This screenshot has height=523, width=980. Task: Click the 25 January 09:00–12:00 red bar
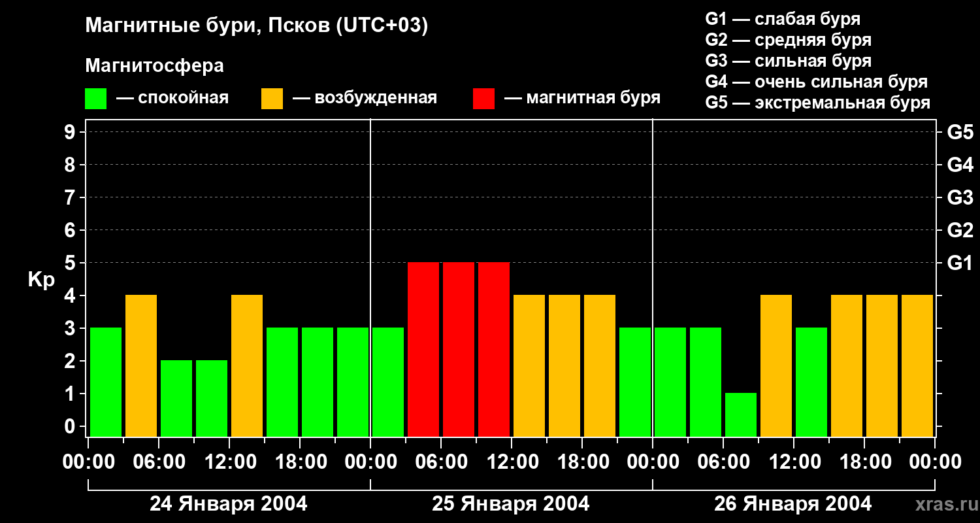[494, 349]
